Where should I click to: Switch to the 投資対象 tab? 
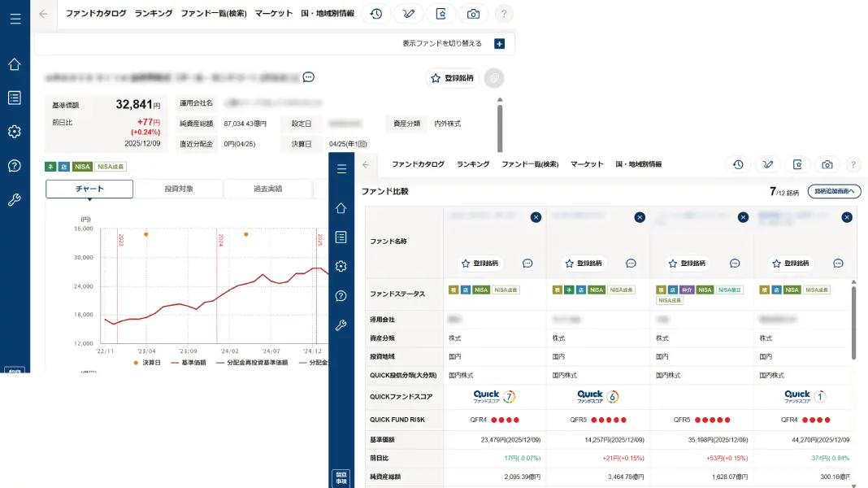click(178, 189)
